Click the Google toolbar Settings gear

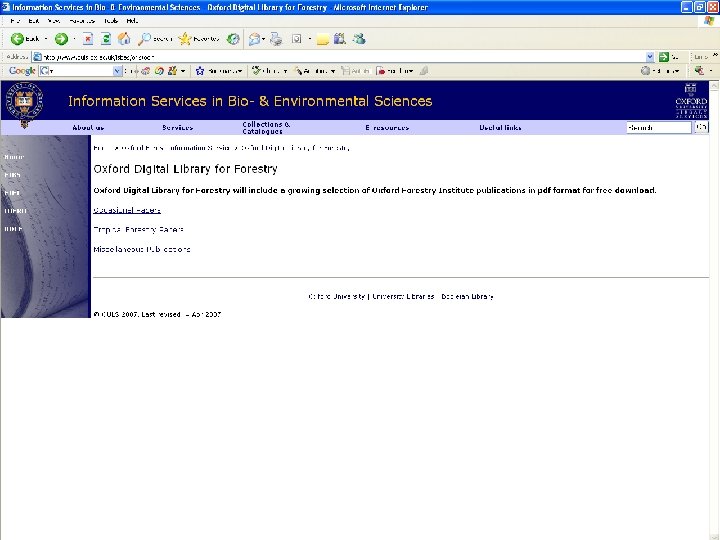(x=646, y=71)
